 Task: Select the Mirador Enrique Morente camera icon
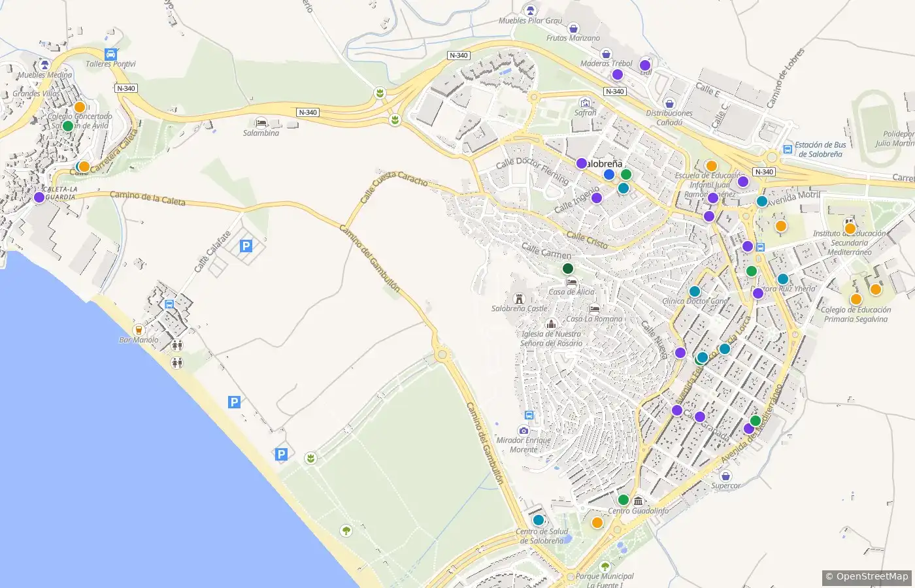tap(524, 431)
